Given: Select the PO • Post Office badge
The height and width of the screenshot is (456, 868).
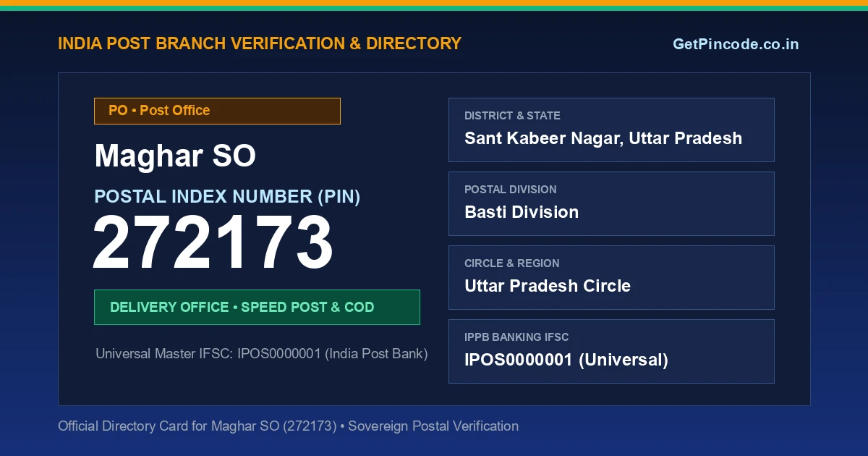Looking at the screenshot, I should coord(217,111).
